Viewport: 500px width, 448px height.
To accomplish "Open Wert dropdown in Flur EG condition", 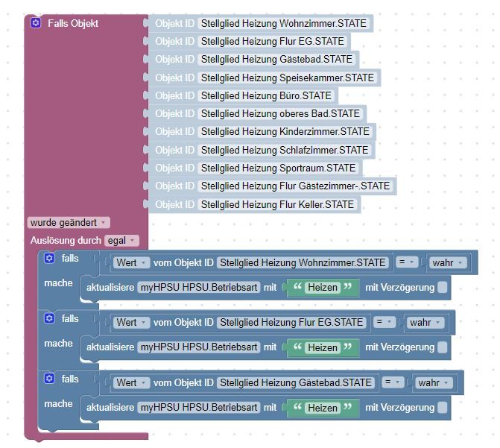I will point(131,323).
